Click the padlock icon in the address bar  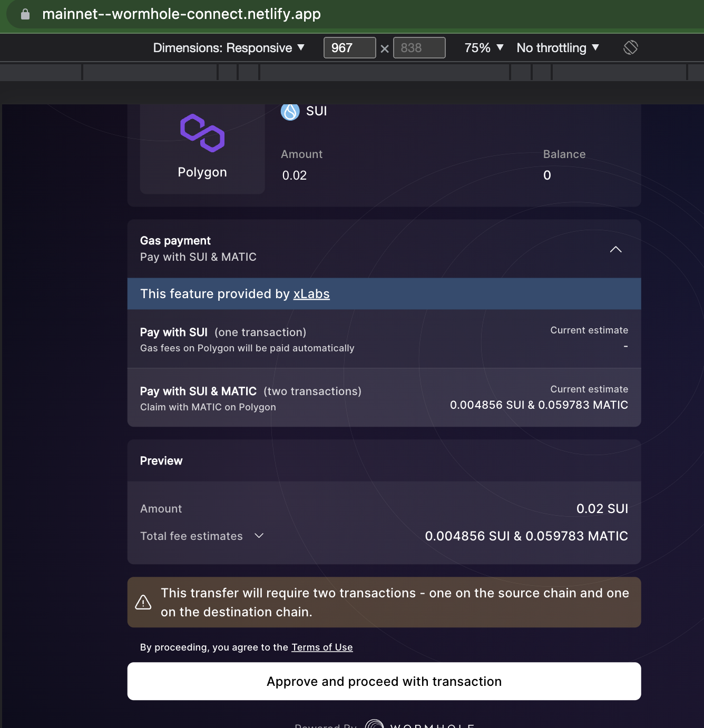coord(24,14)
